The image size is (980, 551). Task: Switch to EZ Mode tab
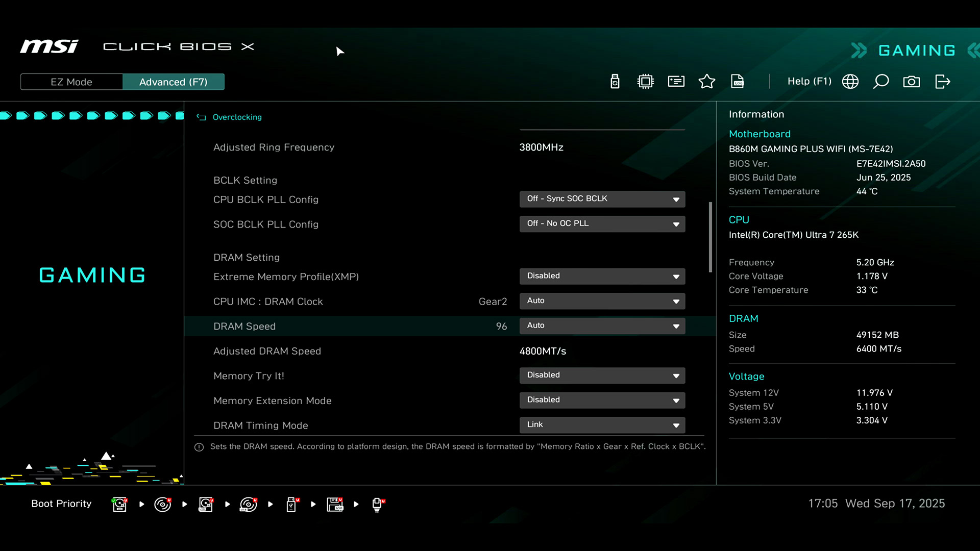point(71,82)
